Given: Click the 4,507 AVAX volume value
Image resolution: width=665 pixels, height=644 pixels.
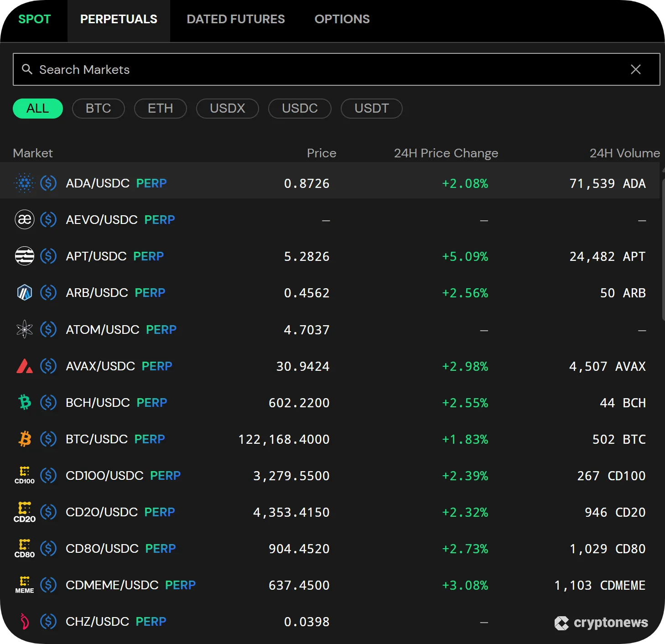Looking at the screenshot, I should [x=608, y=366].
